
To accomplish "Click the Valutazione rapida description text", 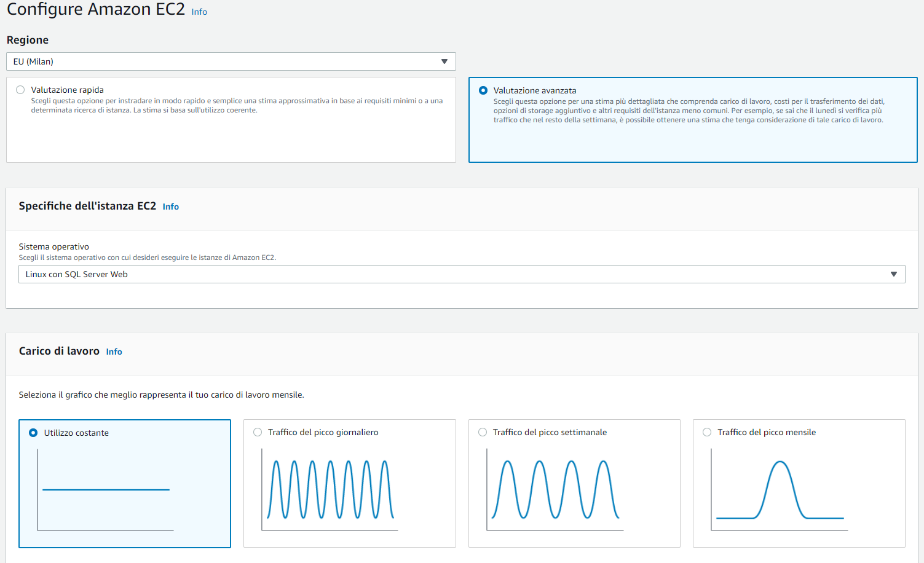I will [x=237, y=105].
